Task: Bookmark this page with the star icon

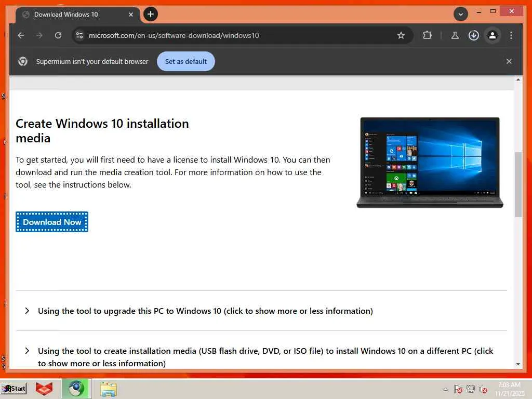Action: tap(401, 35)
